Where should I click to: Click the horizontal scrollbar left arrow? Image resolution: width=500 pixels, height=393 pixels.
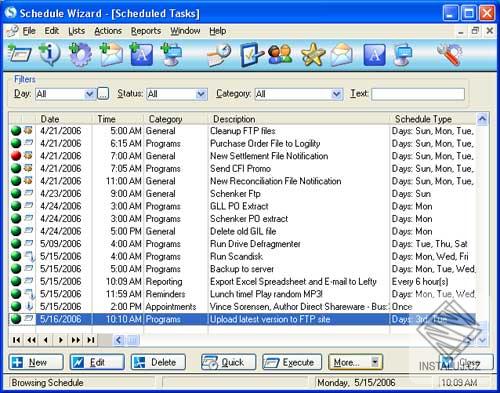tap(118, 340)
